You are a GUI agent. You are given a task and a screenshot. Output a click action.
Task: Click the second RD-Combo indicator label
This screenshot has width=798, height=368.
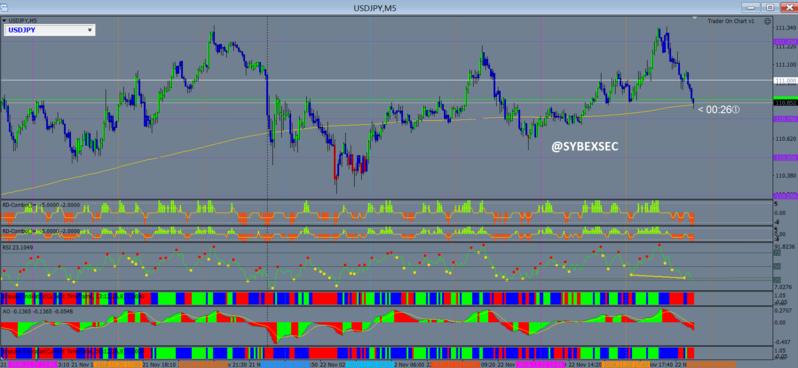point(41,231)
